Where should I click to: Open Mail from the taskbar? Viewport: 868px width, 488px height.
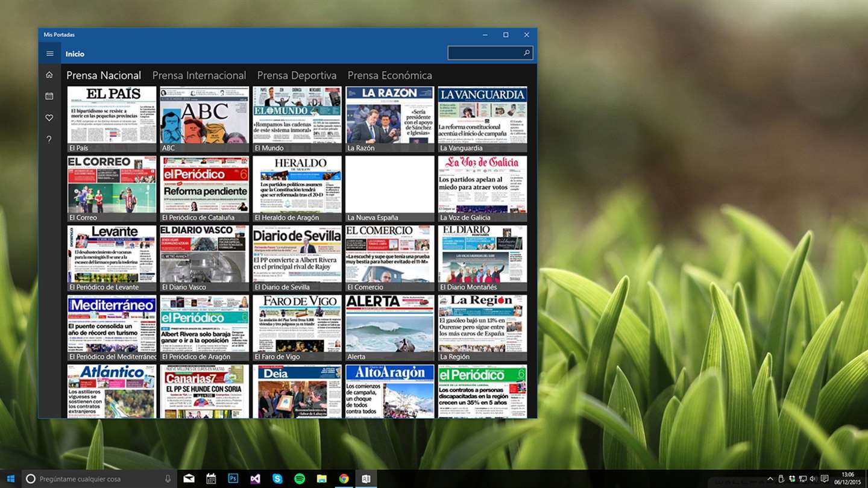[189, 479]
